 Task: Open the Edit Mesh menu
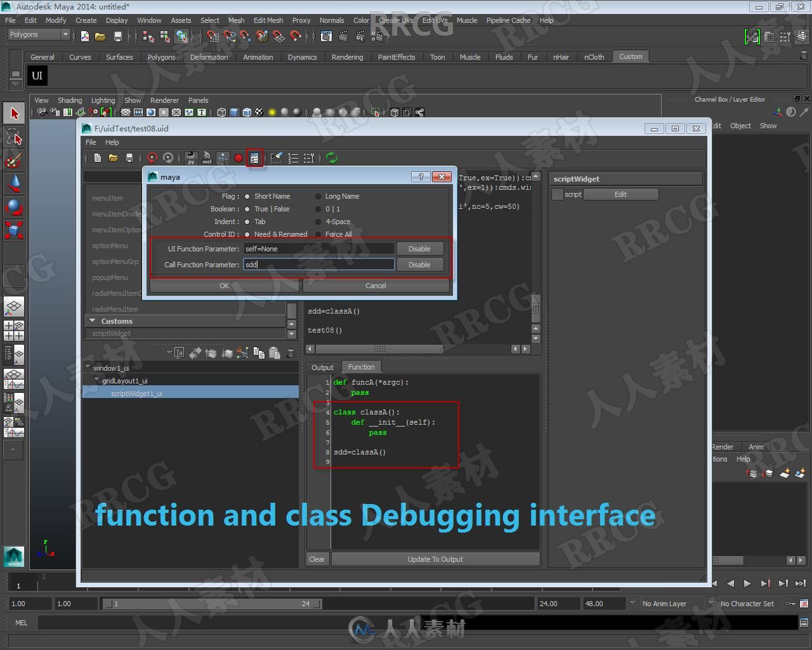pyautogui.click(x=268, y=20)
